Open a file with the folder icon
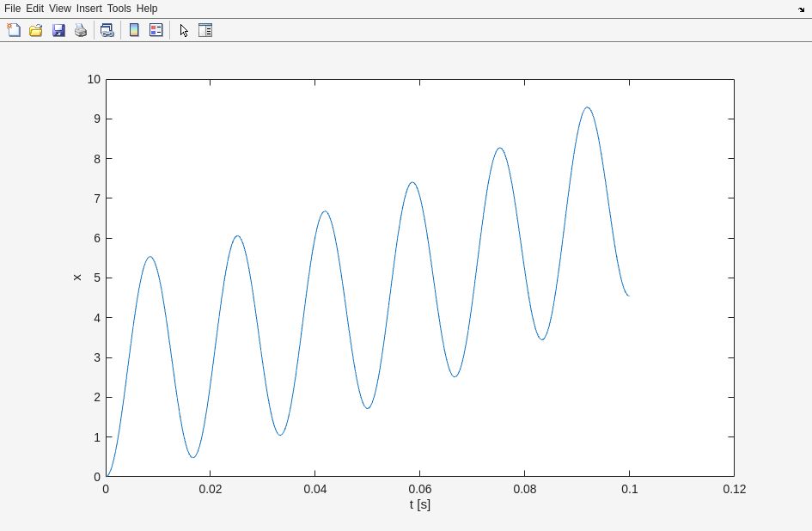Viewport: 812px width, 531px height. tap(36, 30)
